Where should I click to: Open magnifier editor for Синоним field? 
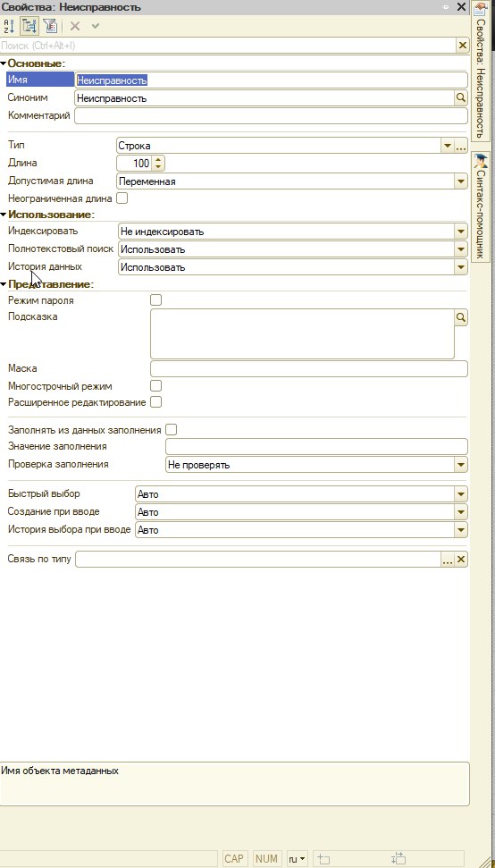click(x=461, y=98)
